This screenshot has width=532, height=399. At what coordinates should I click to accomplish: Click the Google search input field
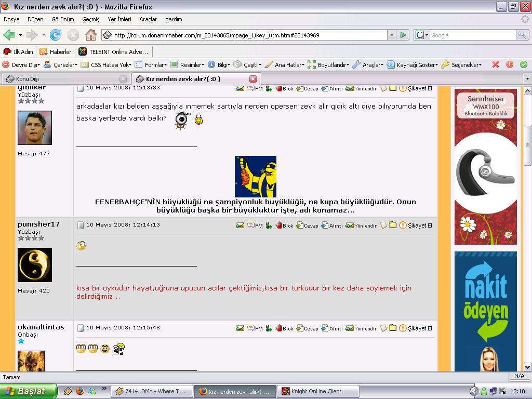[x=472, y=35]
